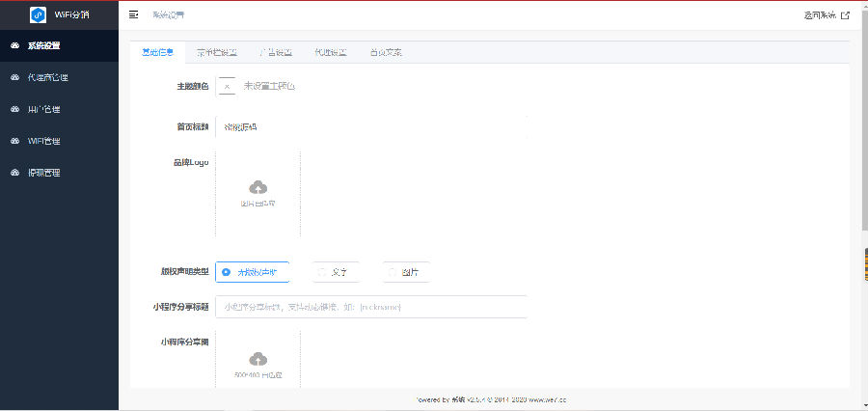Open 代理商管理 in the sidebar
The width and height of the screenshot is (868, 411).
tap(59, 77)
